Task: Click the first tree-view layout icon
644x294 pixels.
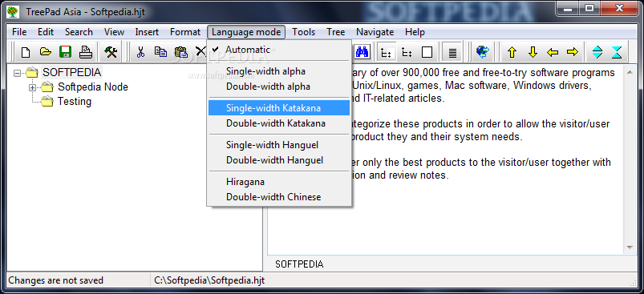Action: [386, 53]
